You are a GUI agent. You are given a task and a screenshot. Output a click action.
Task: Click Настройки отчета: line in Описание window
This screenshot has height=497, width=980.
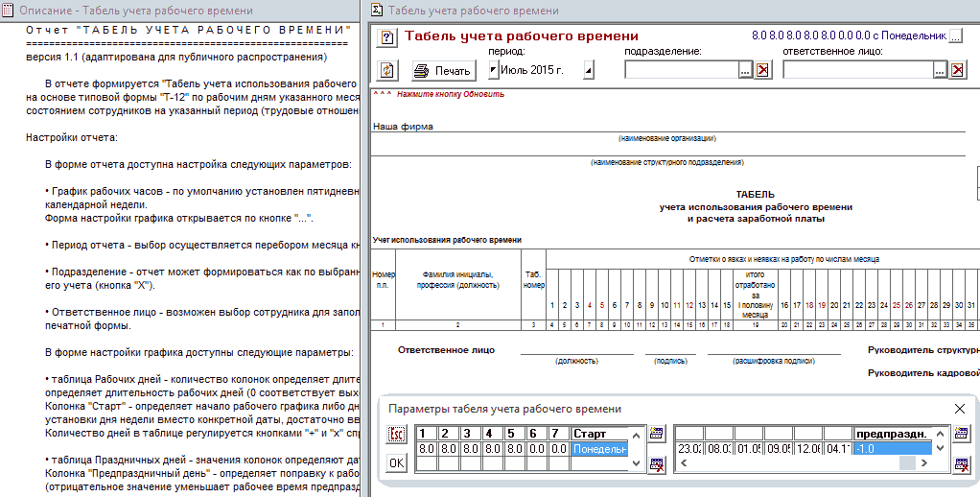[x=71, y=137]
